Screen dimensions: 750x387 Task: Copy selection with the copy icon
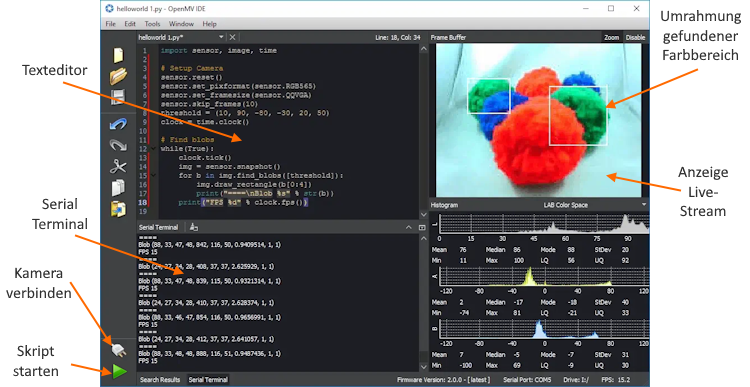[x=118, y=188]
